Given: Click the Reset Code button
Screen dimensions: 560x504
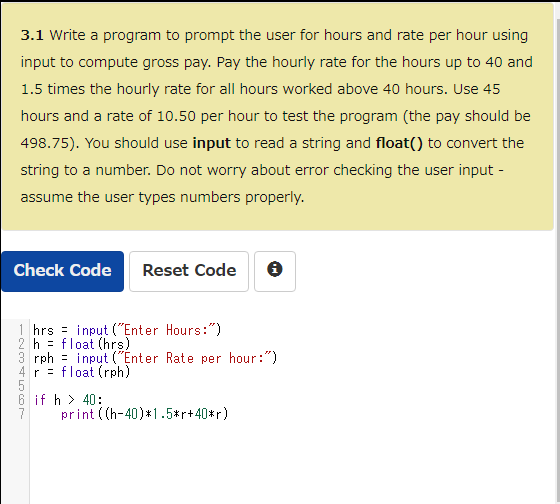Looking at the screenshot, I should pos(189,271).
